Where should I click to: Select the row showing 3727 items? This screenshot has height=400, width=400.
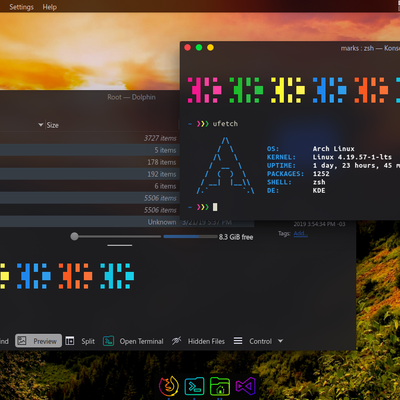click(90, 138)
